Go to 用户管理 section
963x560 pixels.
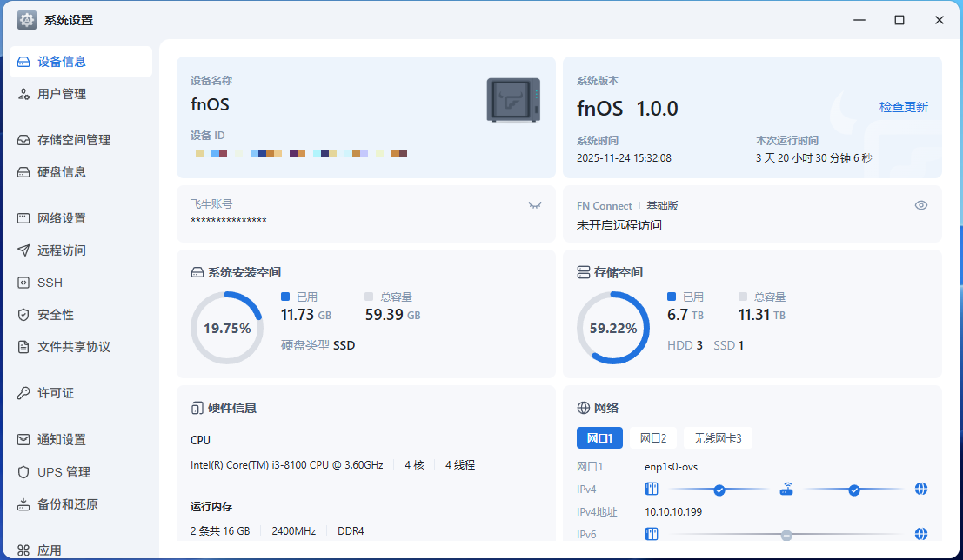pos(80,94)
